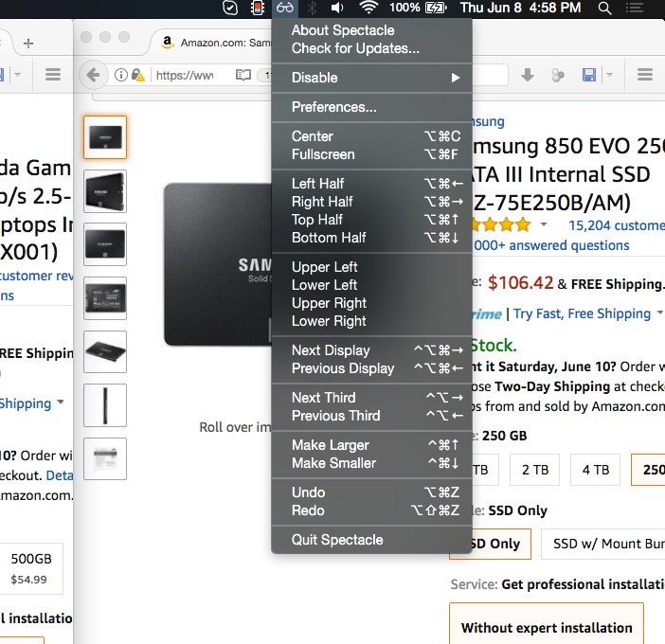Click the Spectacle glasses menu bar icon

pyautogui.click(x=284, y=8)
